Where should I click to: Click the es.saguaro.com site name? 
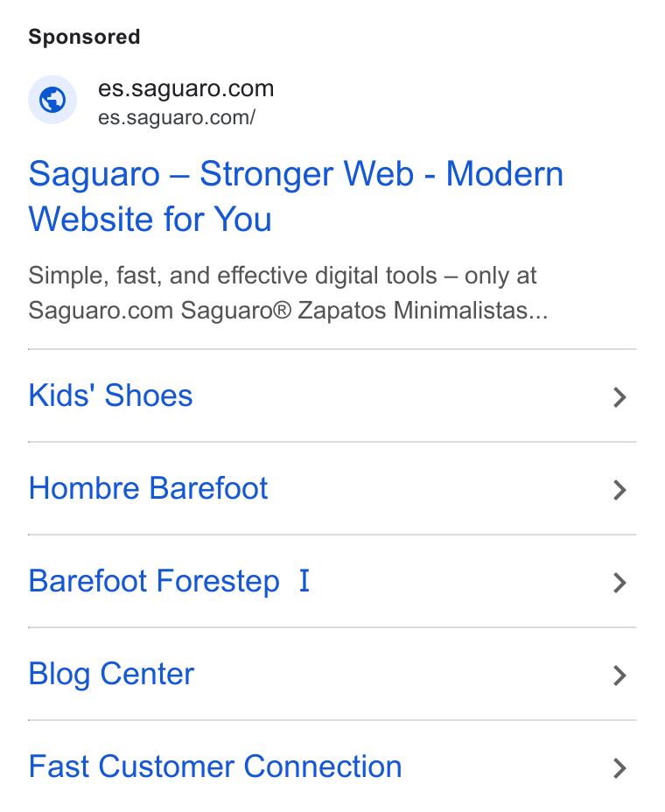coord(185,88)
